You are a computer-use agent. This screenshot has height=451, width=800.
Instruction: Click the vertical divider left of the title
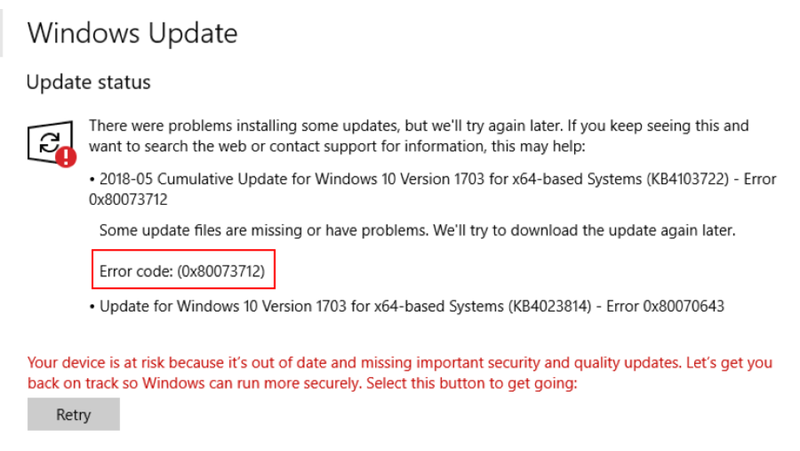(3, 27)
